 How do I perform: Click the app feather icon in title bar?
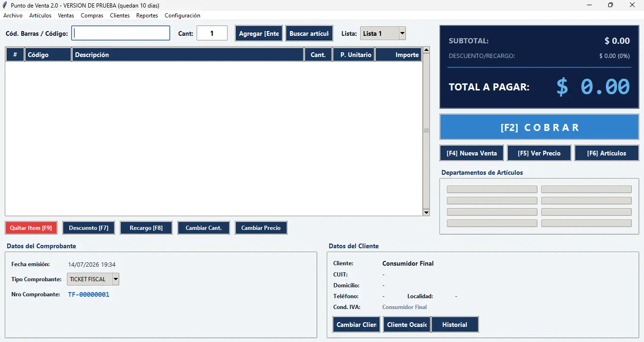[x=5, y=5]
